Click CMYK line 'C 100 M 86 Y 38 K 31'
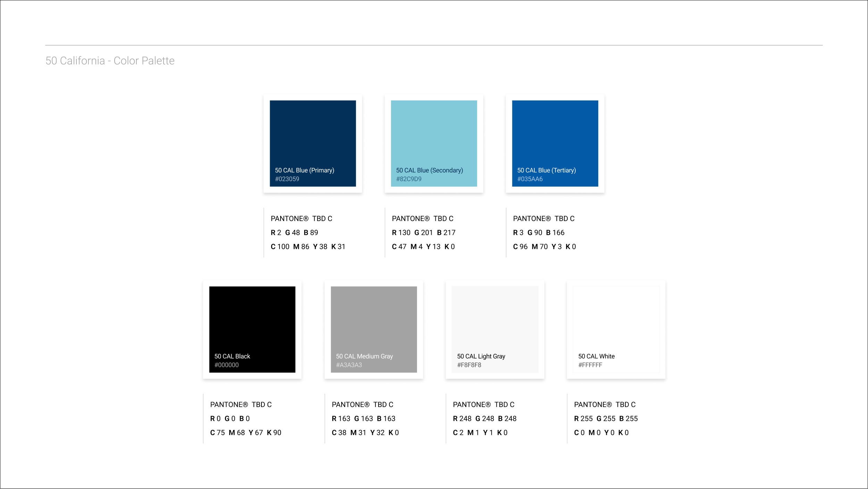 point(308,247)
